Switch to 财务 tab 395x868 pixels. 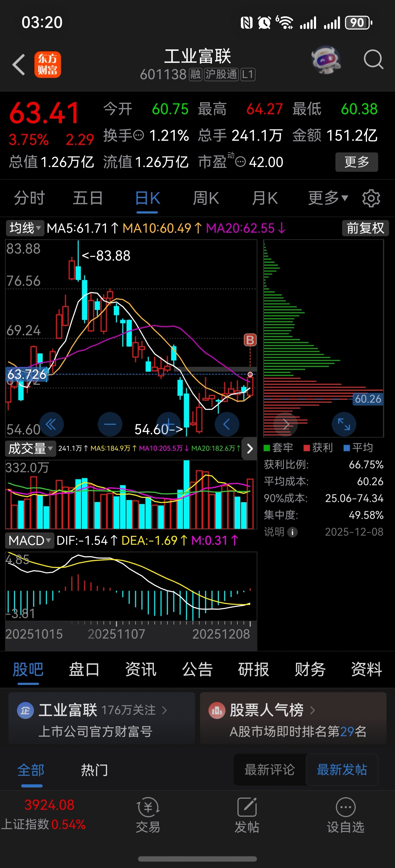pos(310,670)
